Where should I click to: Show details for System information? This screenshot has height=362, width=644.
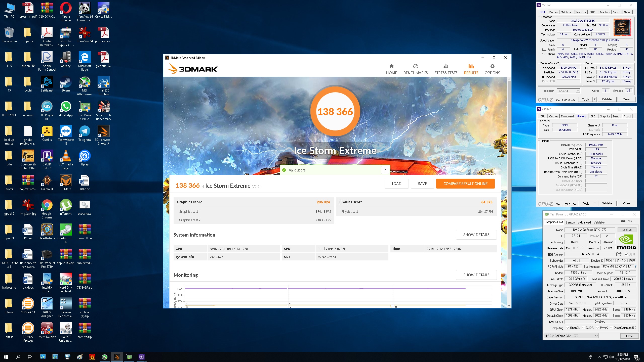click(476, 235)
